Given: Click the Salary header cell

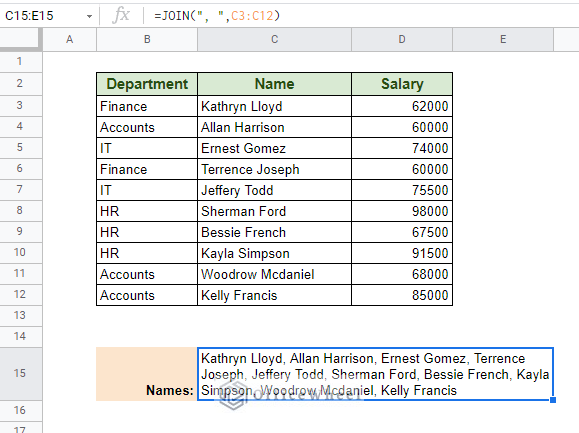Looking at the screenshot, I should coord(402,84).
